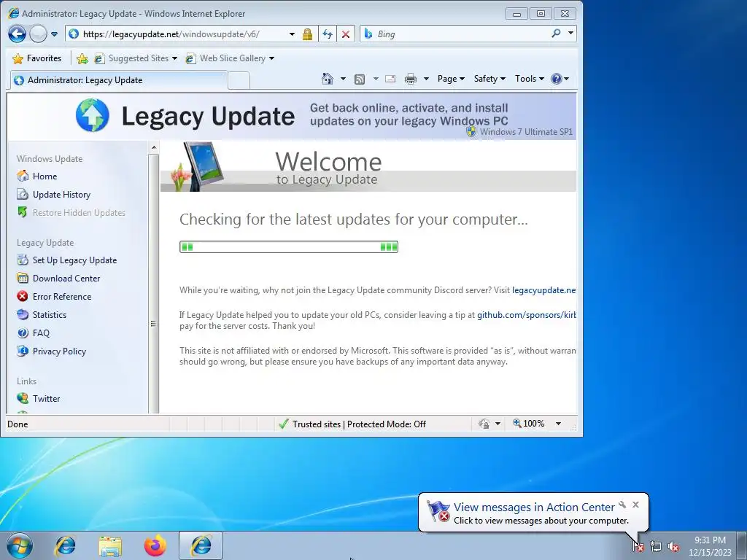Viewport: 747px width, 560px height.
Task: Click the Home page house icon
Action: tap(328, 79)
